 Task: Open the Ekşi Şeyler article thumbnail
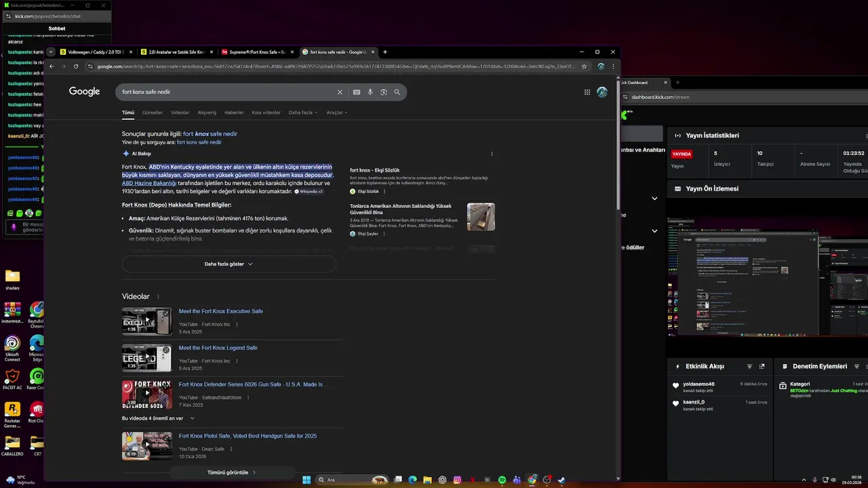click(481, 217)
